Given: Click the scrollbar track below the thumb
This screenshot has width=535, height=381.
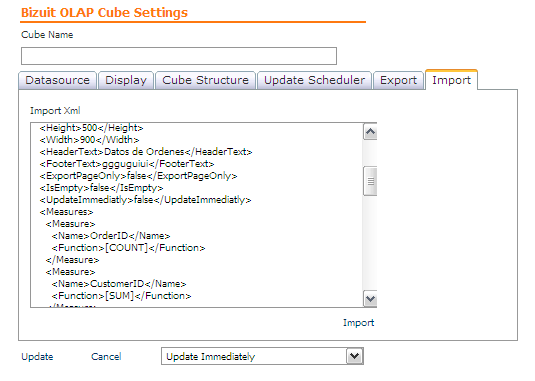Looking at the screenshot, I should (370, 243).
